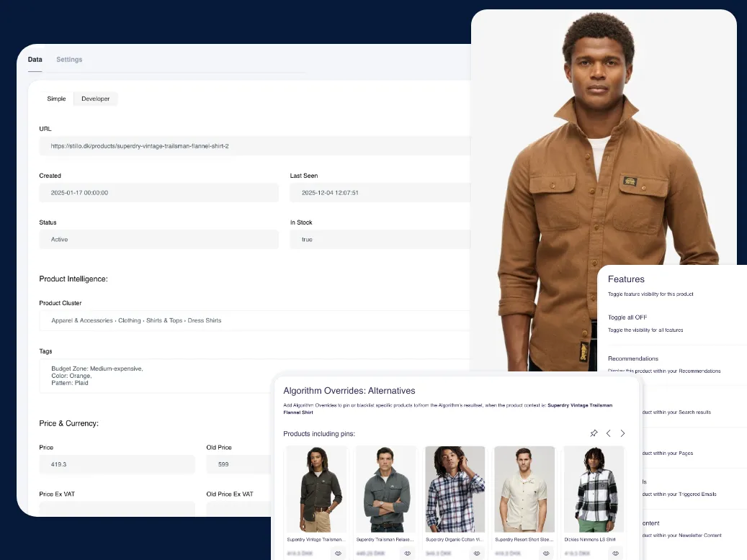This screenshot has height=560, width=747.
Task: Open the Recommendations feature section
Action: [633, 358]
